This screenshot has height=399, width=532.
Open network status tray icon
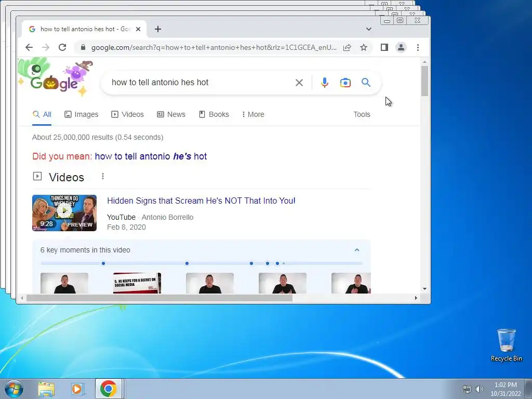point(467,389)
